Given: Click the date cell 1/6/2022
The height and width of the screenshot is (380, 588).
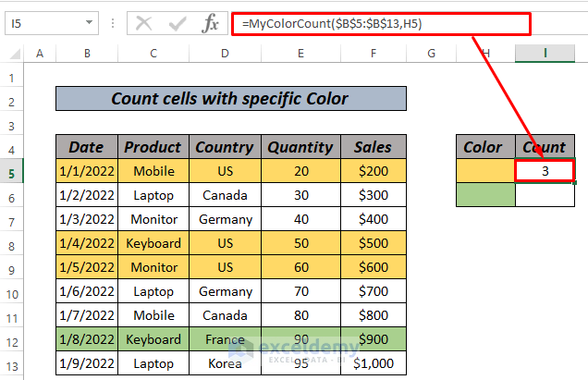Looking at the screenshot, I should 87,291.
